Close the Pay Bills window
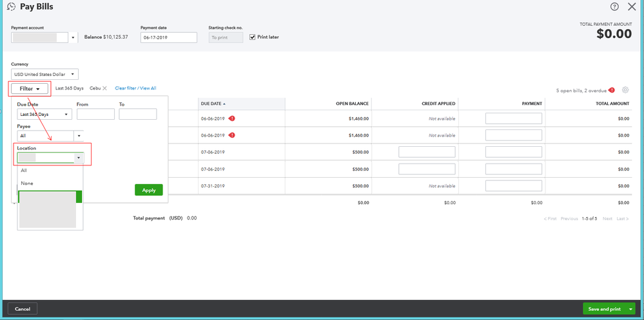Viewport: 644px width, 320px height. click(x=632, y=6)
